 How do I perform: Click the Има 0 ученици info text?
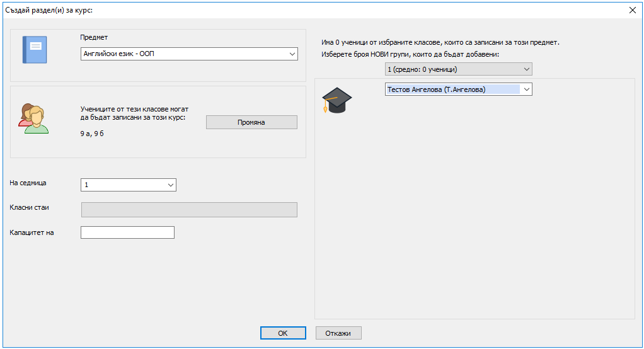pyautogui.click(x=440, y=43)
